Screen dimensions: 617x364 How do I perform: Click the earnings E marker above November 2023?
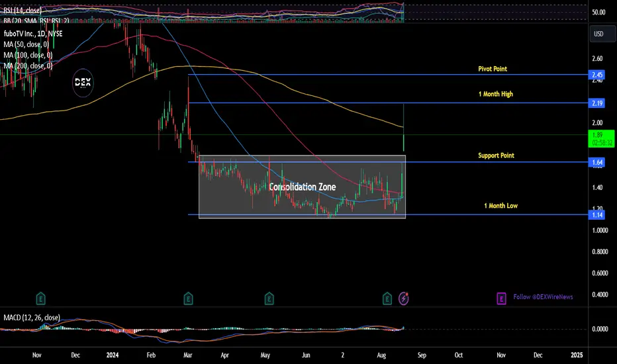[x=40, y=298]
